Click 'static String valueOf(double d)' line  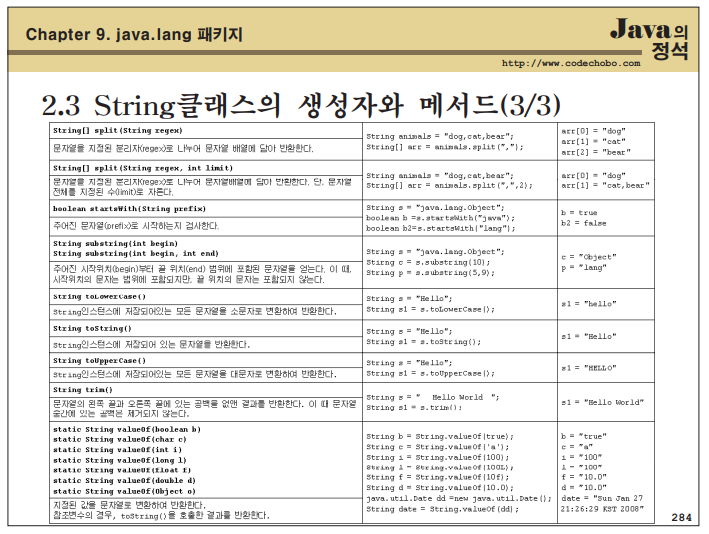click(124, 480)
